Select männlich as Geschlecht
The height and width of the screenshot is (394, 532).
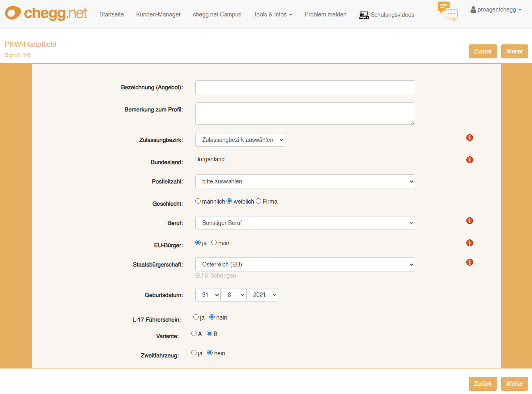point(198,201)
